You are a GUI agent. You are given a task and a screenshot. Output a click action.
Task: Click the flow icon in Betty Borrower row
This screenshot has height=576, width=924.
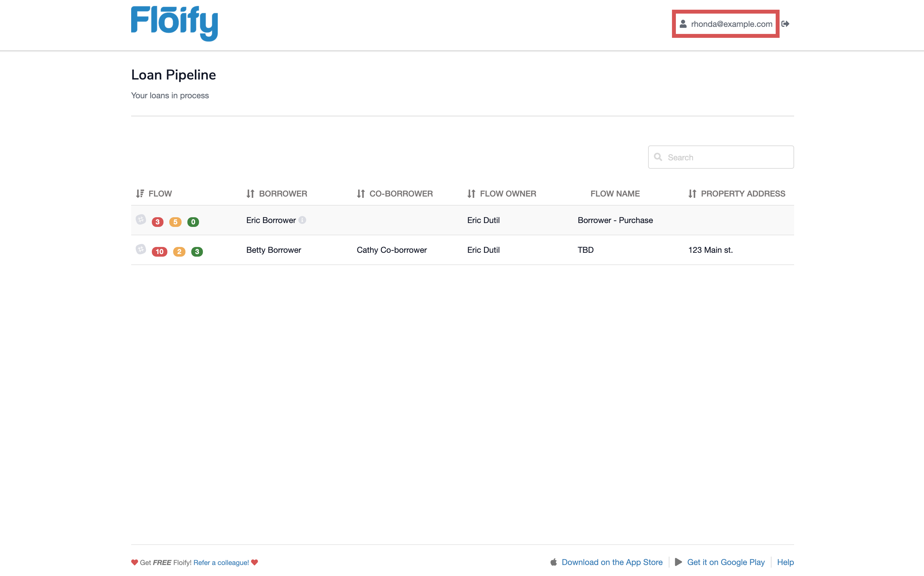pos(141,249)
